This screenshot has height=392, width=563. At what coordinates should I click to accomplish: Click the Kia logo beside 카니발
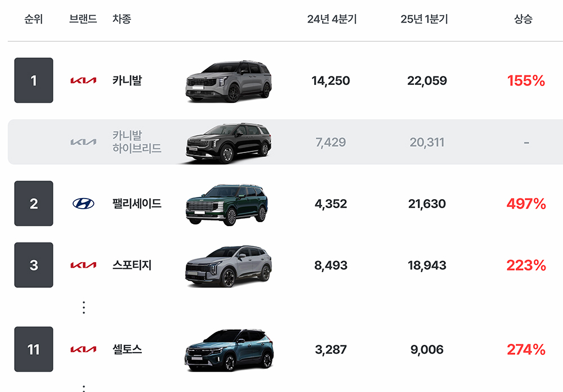83,80
